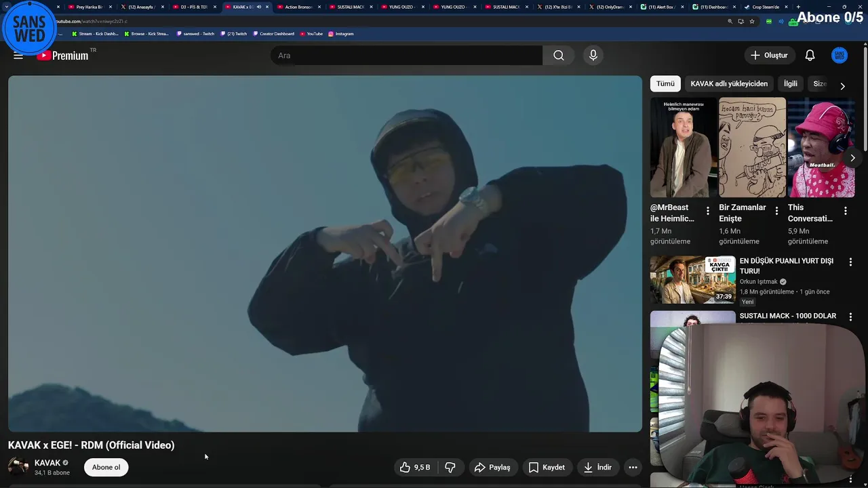Click the zoom magnifier in address bar
This screenshot has width=868, height=488.
click(730, 21)
